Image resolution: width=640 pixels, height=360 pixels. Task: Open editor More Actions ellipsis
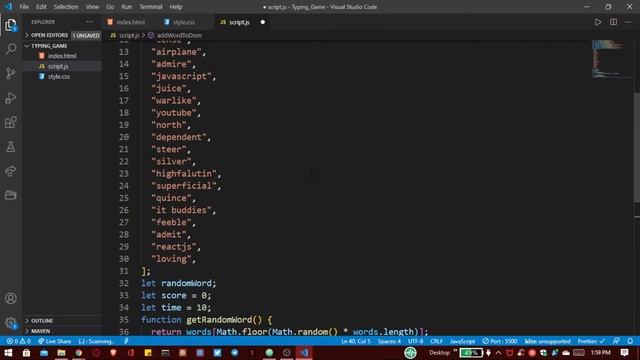coord(629,22)
